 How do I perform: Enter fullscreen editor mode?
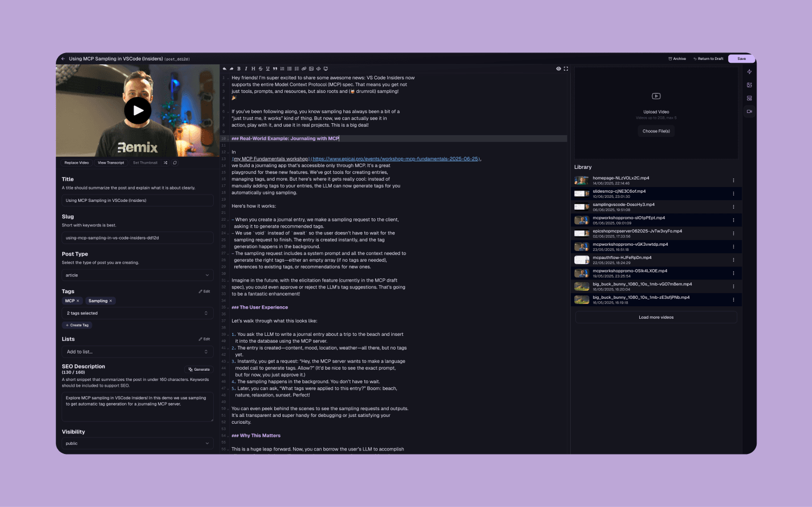[x=566, y=68]
